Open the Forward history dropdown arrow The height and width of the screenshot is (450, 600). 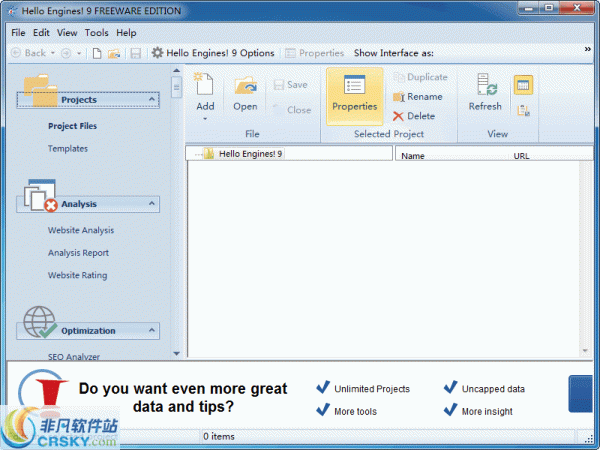[79, 53]
